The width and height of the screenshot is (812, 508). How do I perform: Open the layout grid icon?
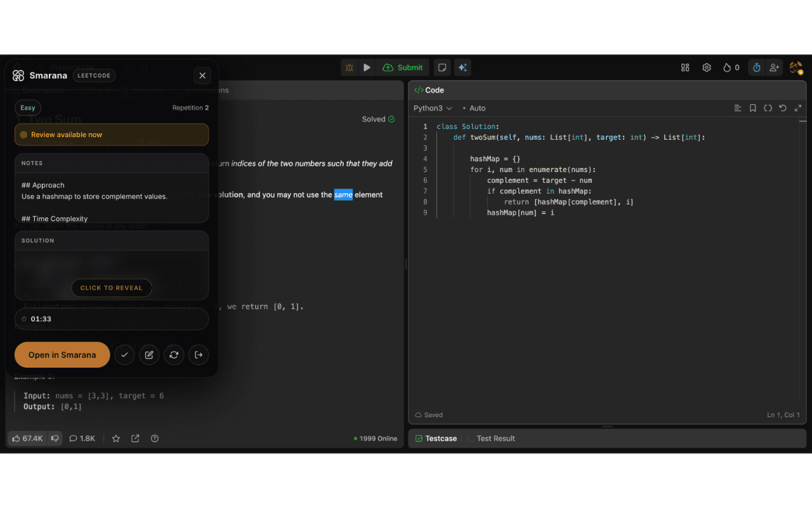click(685, 67)
